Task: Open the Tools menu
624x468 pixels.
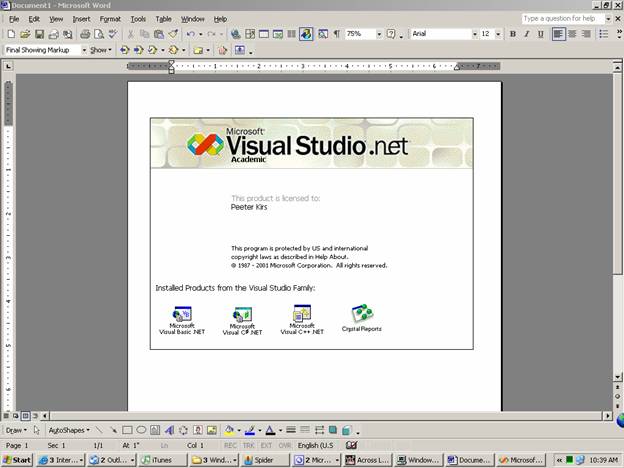Action: pyautogui.click(x=138, y=19)
